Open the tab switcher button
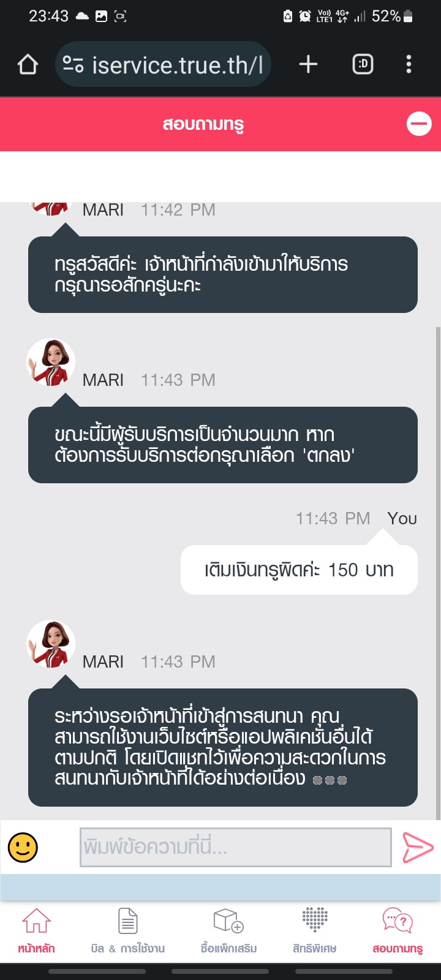This screenshot has width=441, height=980. 363,64
